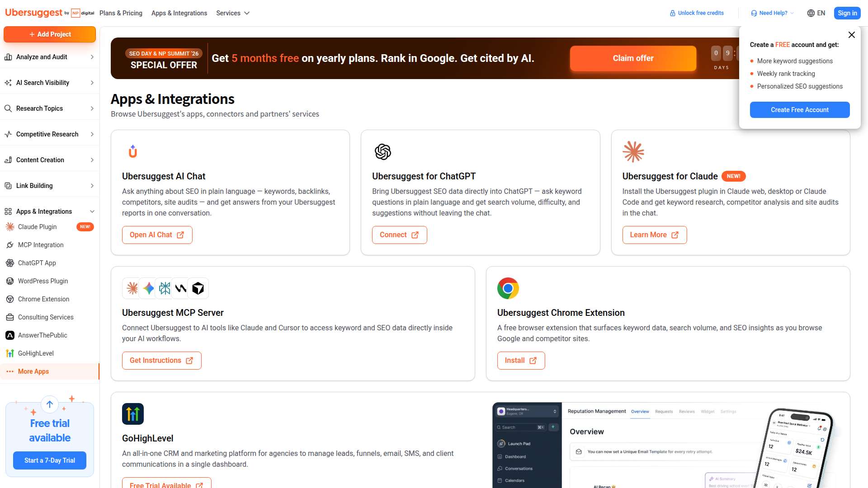Screen dimensions: 868x488
Task: Open Need Help dropdown
Action: (772, 13)
